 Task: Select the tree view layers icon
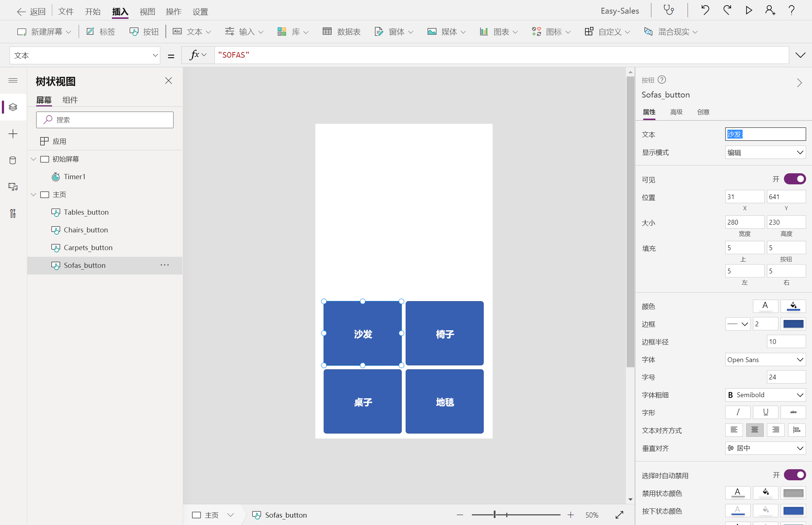[13, 107]
